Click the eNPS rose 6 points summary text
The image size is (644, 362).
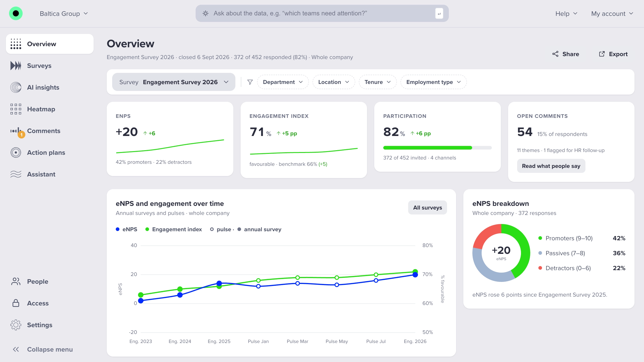click(540, 294)
